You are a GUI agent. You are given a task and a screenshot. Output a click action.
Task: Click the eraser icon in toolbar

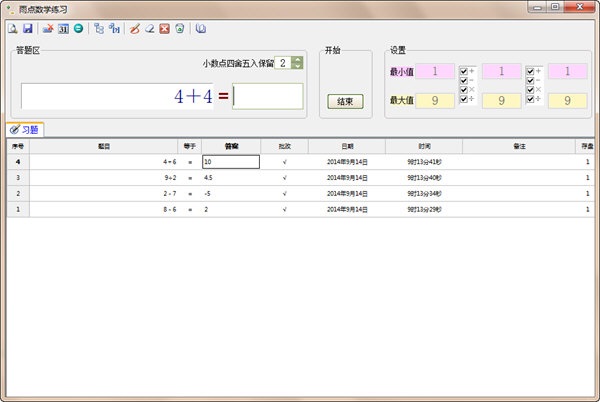click(x=150, y=29)
